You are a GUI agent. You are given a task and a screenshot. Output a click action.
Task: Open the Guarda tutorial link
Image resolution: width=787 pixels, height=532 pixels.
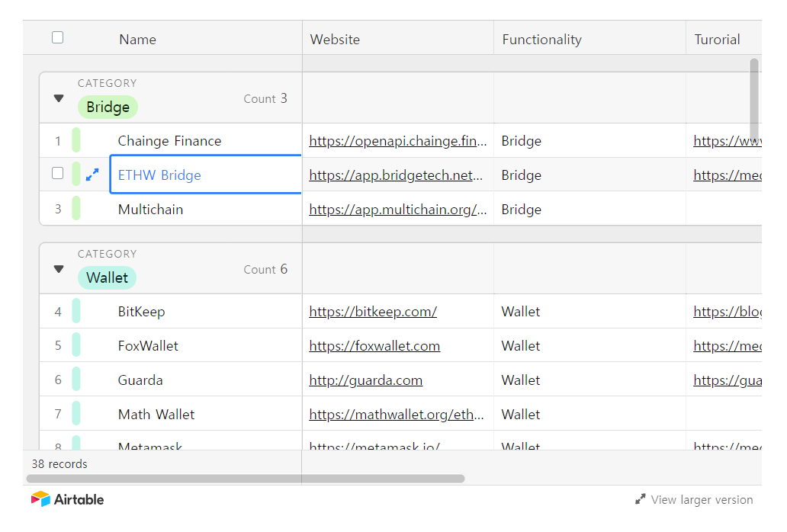[728, 380]
